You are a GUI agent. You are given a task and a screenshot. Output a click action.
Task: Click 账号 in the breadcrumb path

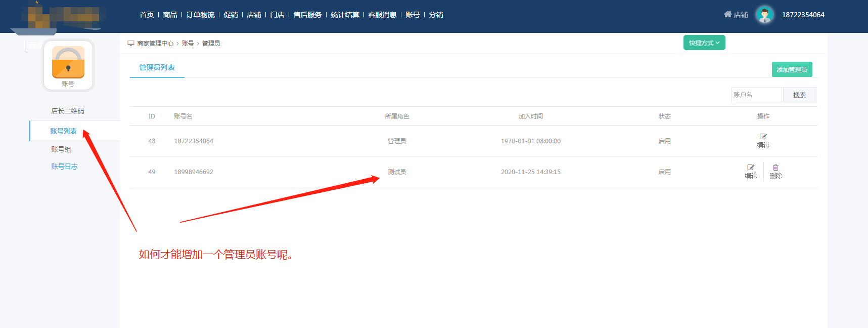click(188, 44)
